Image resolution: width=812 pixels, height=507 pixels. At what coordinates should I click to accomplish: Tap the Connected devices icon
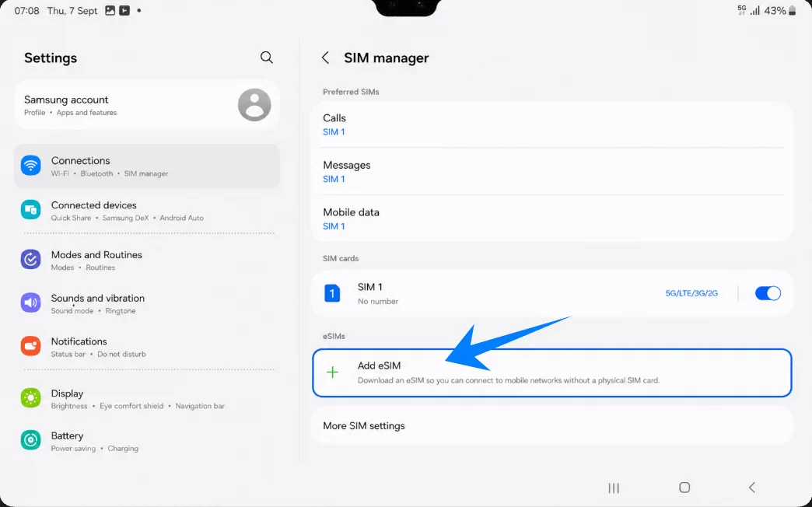(30, 210)
